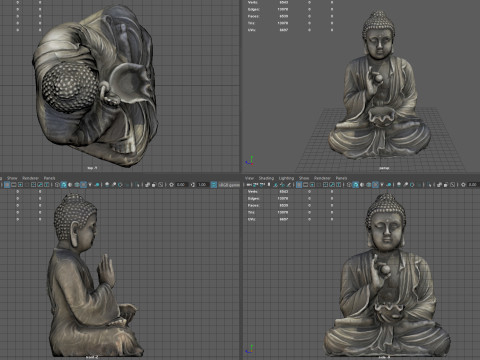
Task: Toggle X-ray mode in side view toolbar
Action: click(147, 185)
